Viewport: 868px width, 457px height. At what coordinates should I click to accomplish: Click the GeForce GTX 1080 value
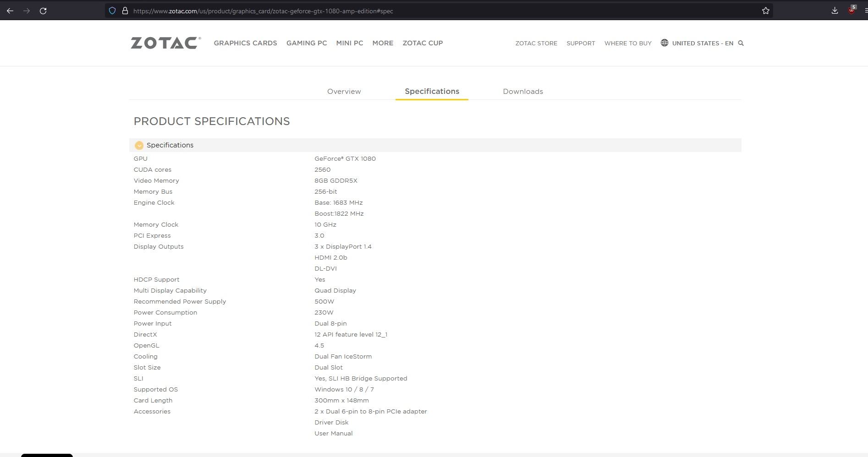point(345,158)
